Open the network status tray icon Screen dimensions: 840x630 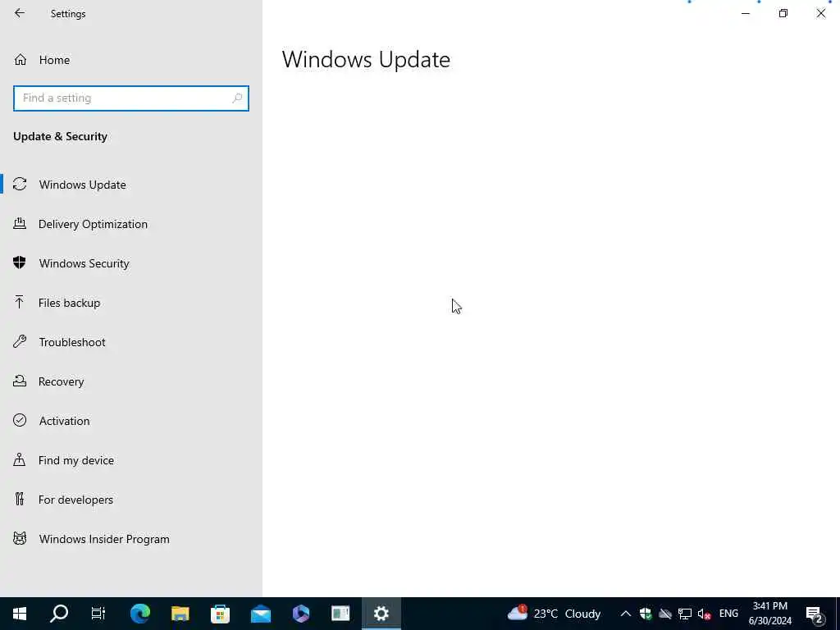[x=685, y=614]
